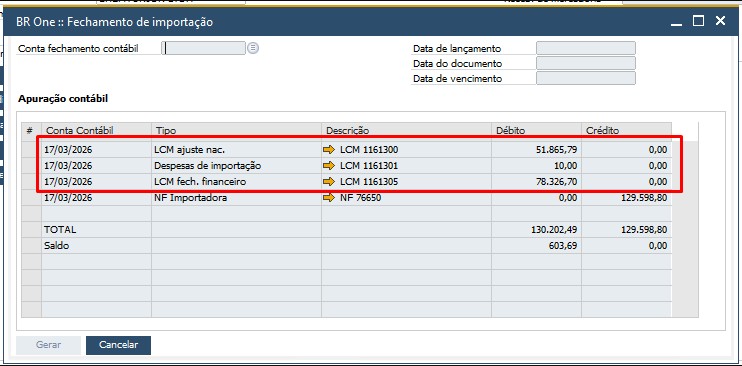The image size is (742, 366).
Task: Click the Gerar button
Action: tap(48, 345)
